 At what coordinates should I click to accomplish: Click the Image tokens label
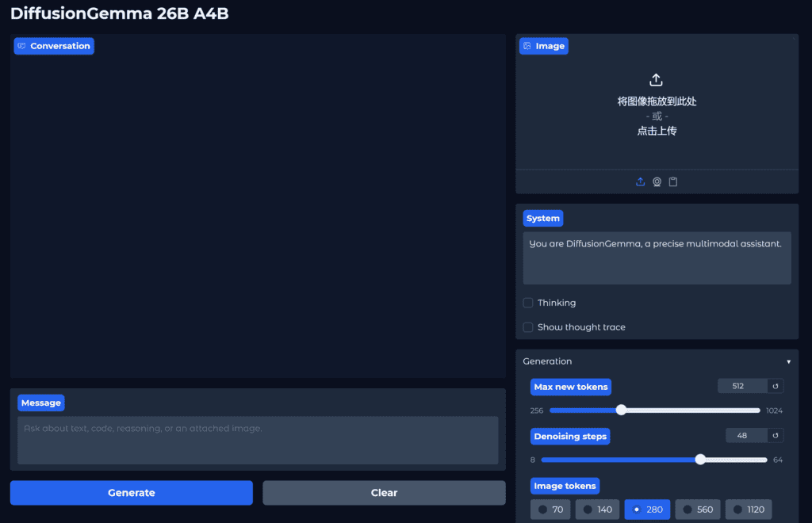click(565, 486)
